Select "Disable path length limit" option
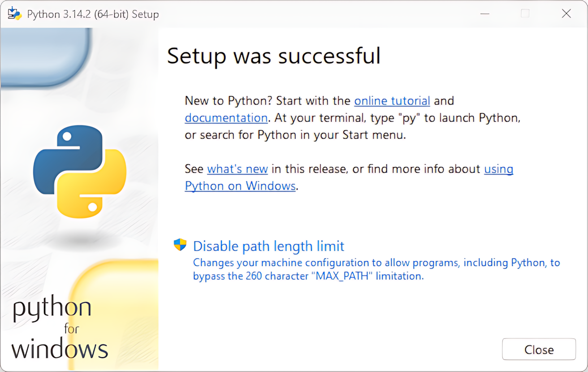This screenshot has height=372, width=588. click(268, 246)
